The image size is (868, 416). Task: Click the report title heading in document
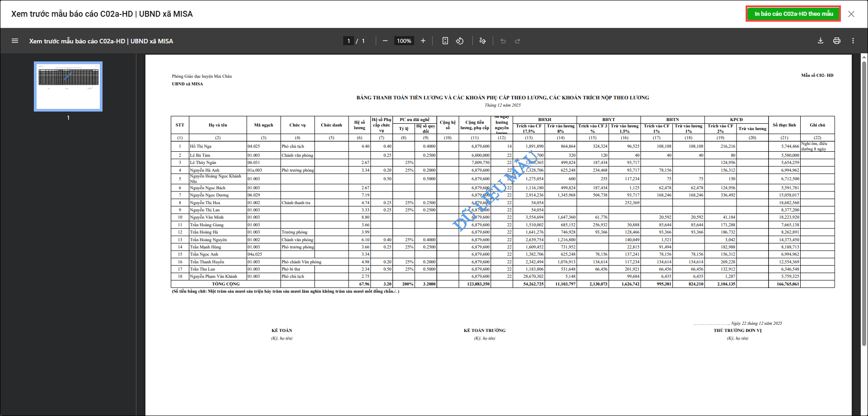pyautogui.click(x=502, y=98)
